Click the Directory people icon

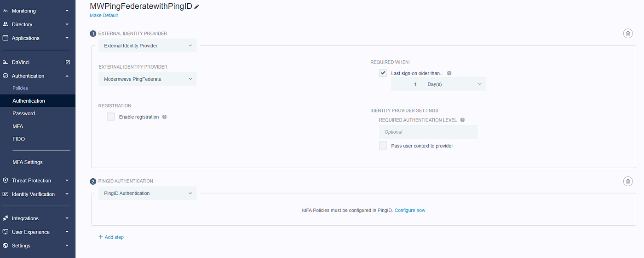coord(6,24)
